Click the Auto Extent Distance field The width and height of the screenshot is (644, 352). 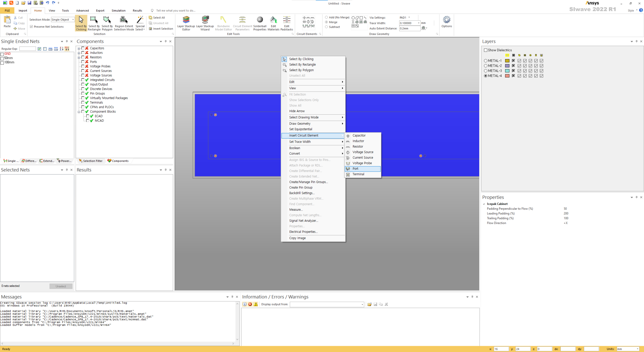tap(410, 28)
